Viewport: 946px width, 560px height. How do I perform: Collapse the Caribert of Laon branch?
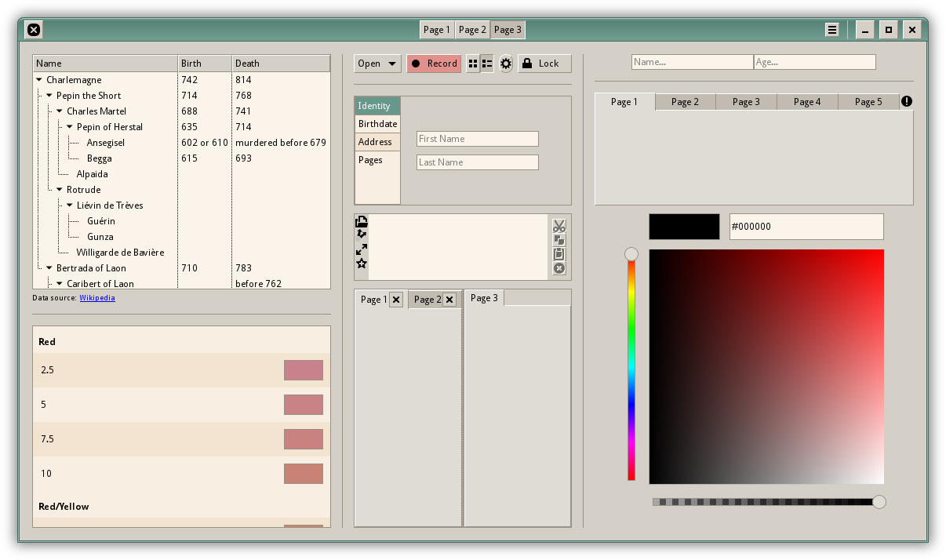[x=60, y=284]
